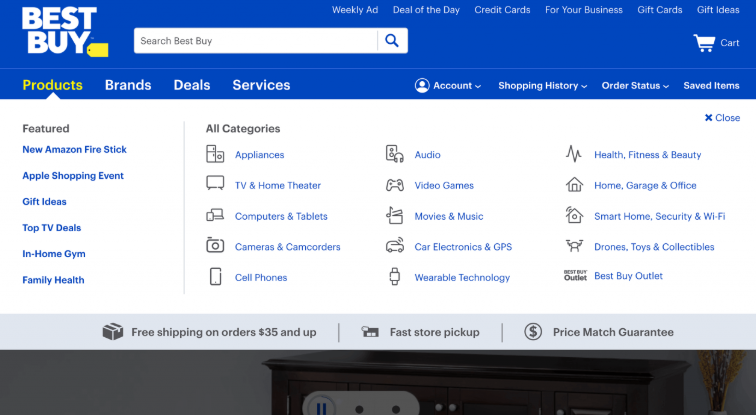Image resolution: width=756 pixels, height=415 pixels.
Task: Open the Cart text link
Action: click(729, 43)
